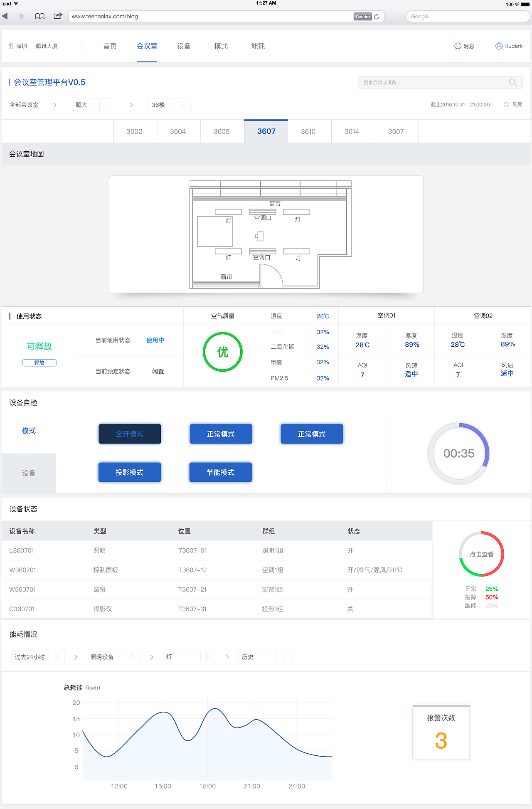Image resolution: width=532 pixels, height=809 pixels.
Task: Click the page reload icon in address bar
Action: (x=377, y=17)
